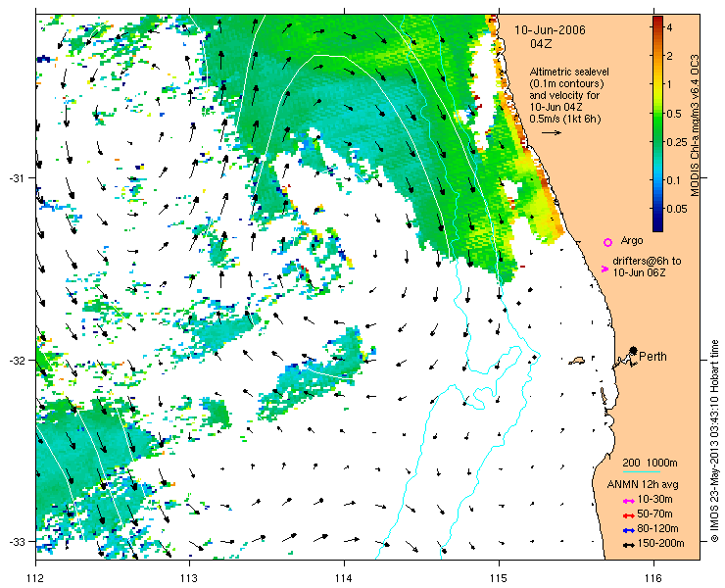725x588 pixels.
Task: Click colorbar tick value 2
Action: [x=669, y=56]
